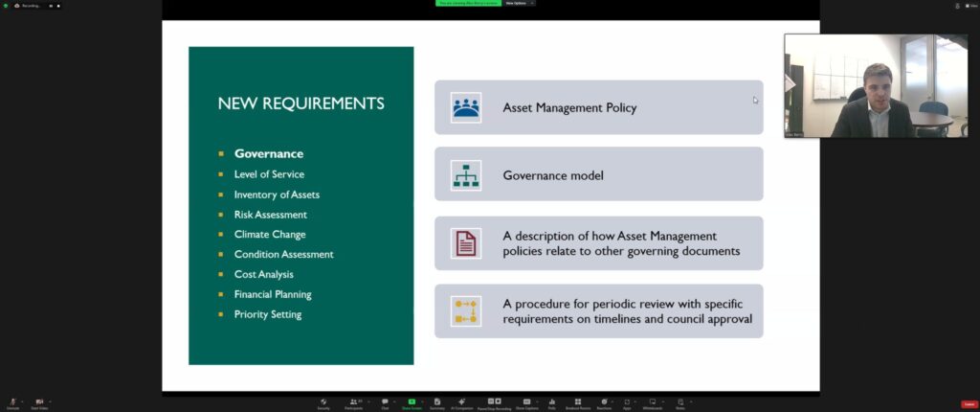
Task: Open the View Options dropdown at top
Action: (518, 3)
